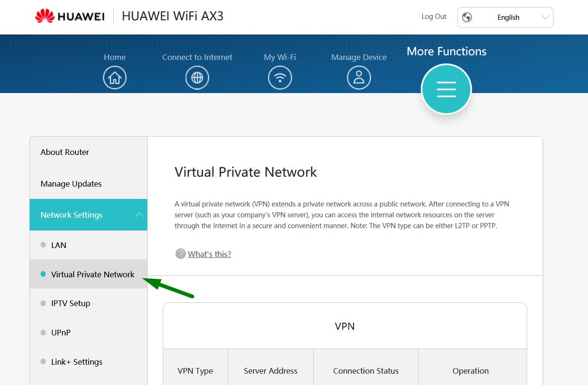
Task: Open LAN settings in sidebar
Action: [x=88, y=245]
